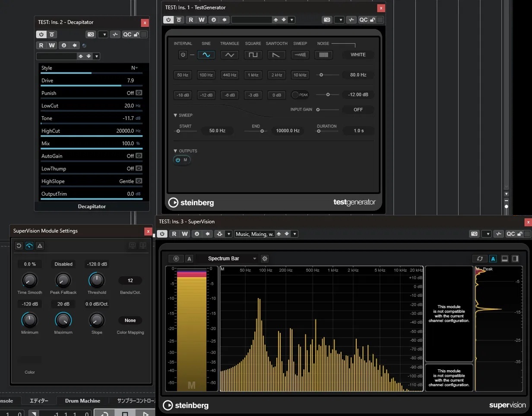Toggle the Punish switch in Decapitator
Screen dimensions: 532x416
tap(139, 93)
